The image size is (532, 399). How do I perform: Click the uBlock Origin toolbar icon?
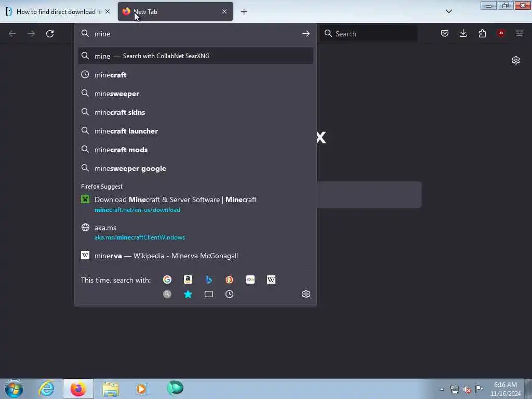point(501,33)
